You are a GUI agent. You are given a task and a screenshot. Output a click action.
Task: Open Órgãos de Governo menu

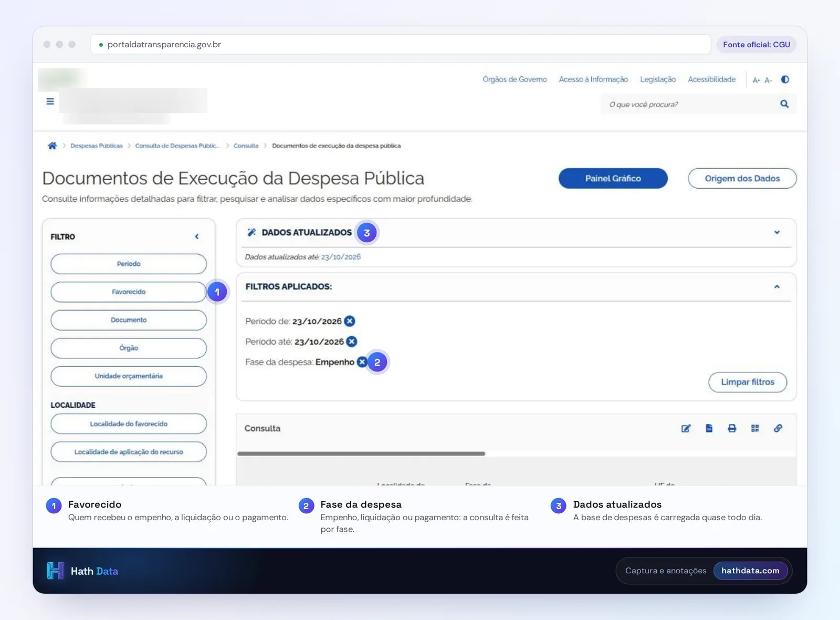(x=514, y=79)
